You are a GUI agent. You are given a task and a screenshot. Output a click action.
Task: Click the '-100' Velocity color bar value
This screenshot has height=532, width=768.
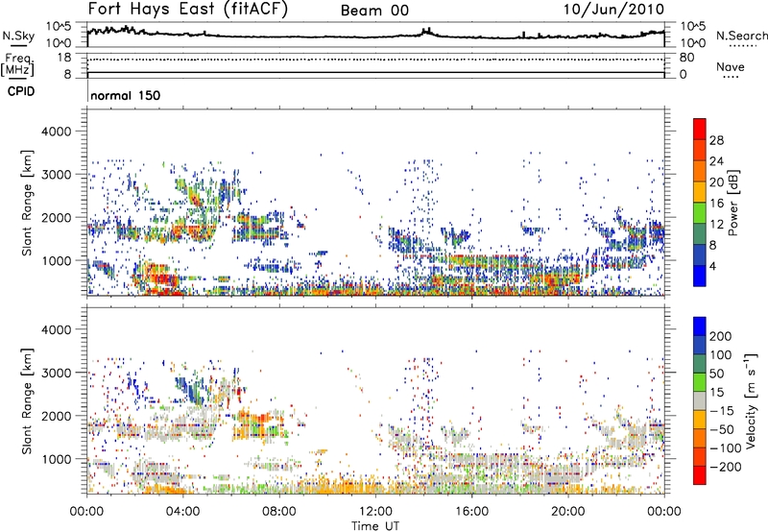(726, 447)
